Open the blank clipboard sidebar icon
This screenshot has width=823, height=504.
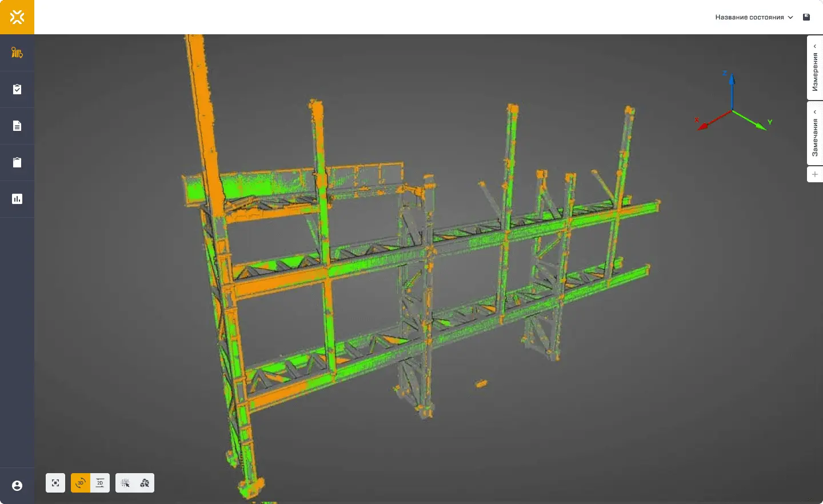pyautogui.click(x=17, y=162)
